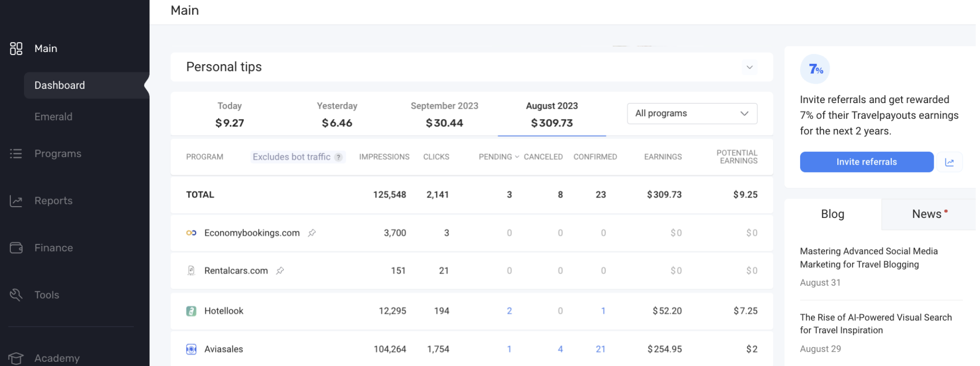Image resolution: width=980 pixels, height=366 pixels.
Task: Click the Tools wrench icon in sidebar
Action: pos(16,295)
